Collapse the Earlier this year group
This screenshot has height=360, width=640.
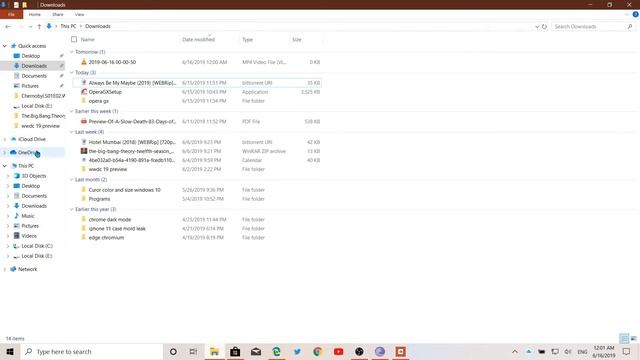[72, 209]
